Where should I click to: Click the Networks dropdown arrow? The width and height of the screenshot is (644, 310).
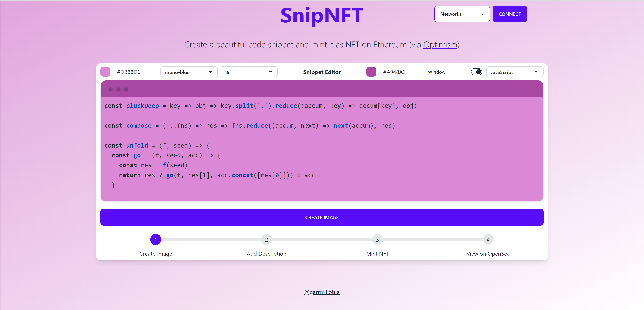coord(482,14)
